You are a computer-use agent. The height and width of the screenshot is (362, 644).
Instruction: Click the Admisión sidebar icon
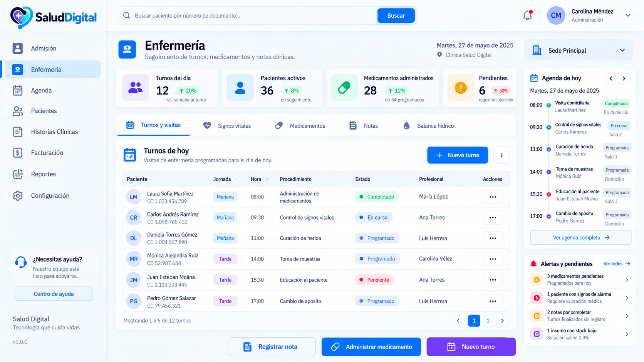point(17,48)
